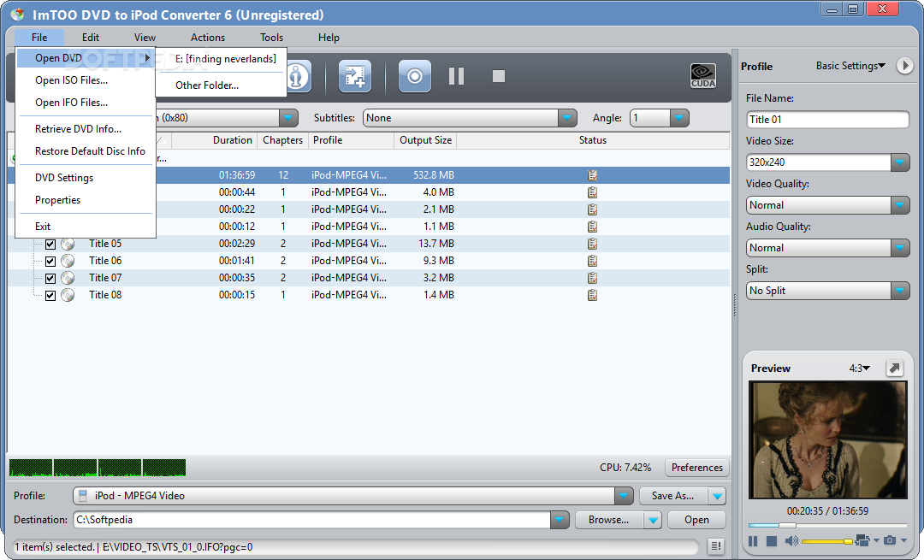Uncheck the Title 07 checkbox
This screenshot has height=560, width=924.
[50, 278]
